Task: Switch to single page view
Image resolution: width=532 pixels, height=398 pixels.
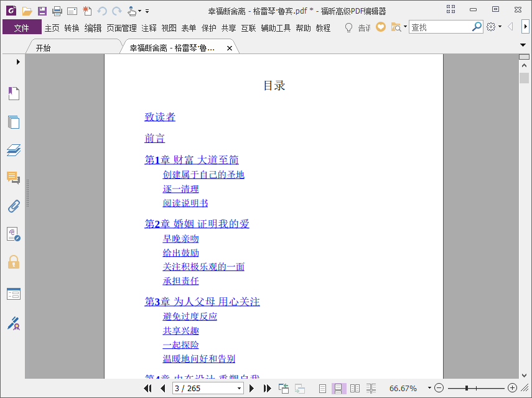Action: 322,388
